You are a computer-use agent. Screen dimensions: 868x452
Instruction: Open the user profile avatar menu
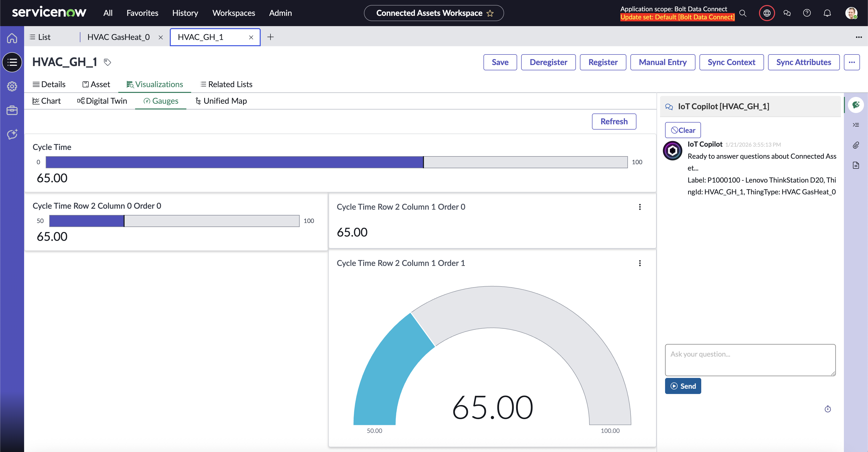(851, 13)
